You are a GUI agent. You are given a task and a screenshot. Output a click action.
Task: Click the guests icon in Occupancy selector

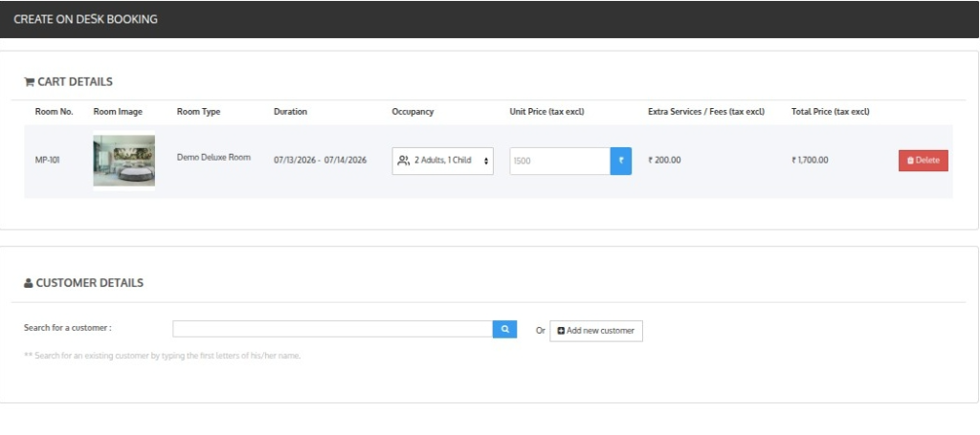[403, 161]
